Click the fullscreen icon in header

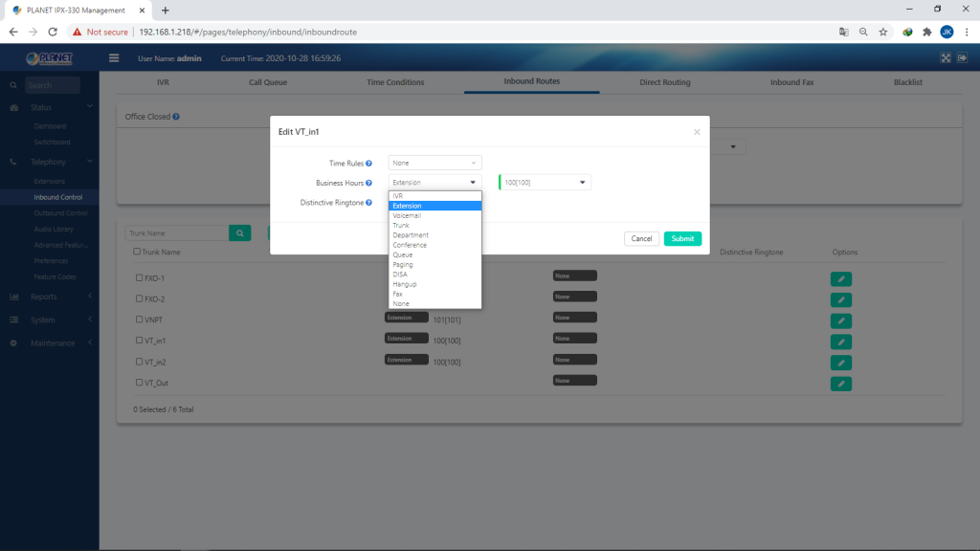(946, 58)
